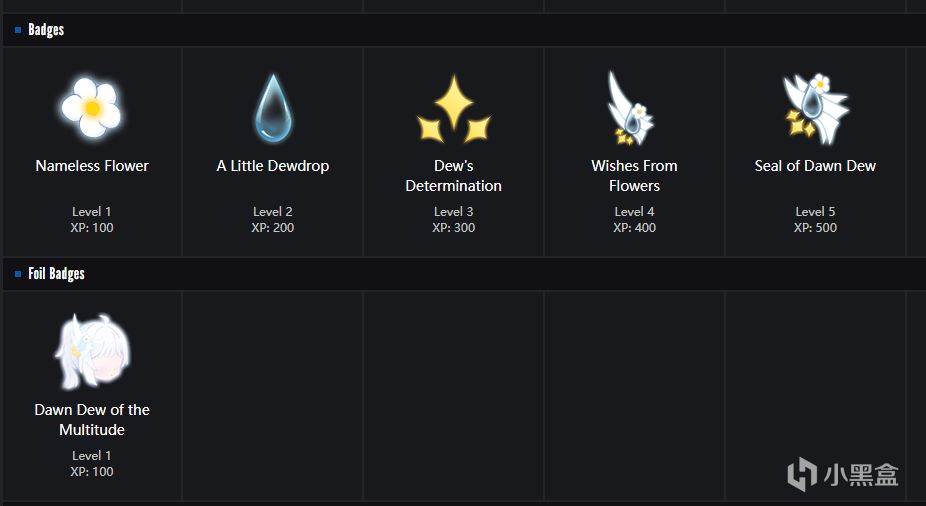Select the A Little Dewdrop water drop icon

[272, 107]
